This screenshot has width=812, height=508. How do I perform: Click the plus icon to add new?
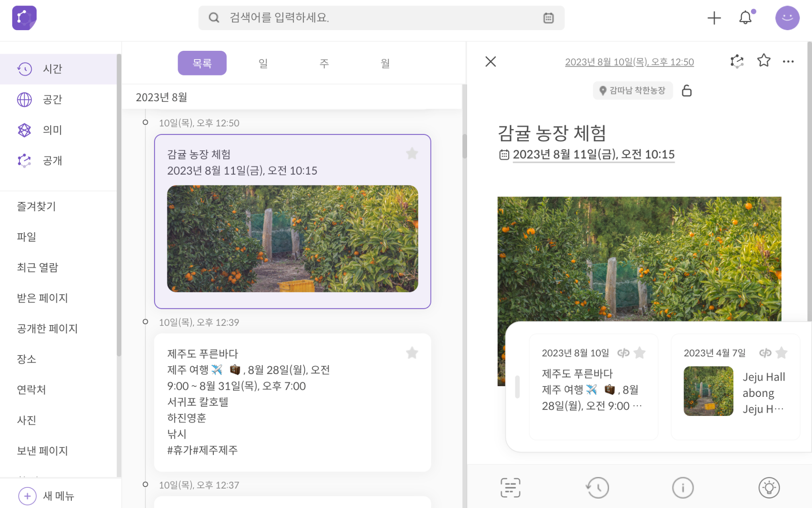pos(714,18)
